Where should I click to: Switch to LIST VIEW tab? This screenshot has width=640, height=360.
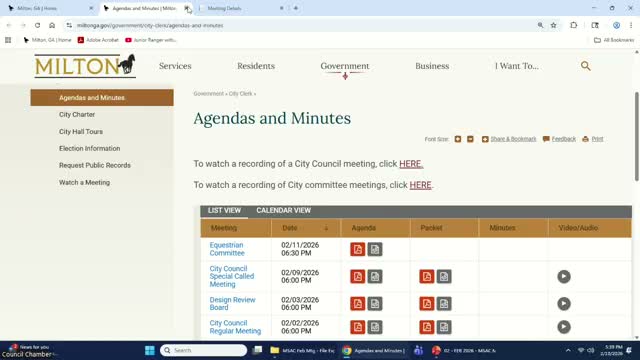(x=224, y=211)
